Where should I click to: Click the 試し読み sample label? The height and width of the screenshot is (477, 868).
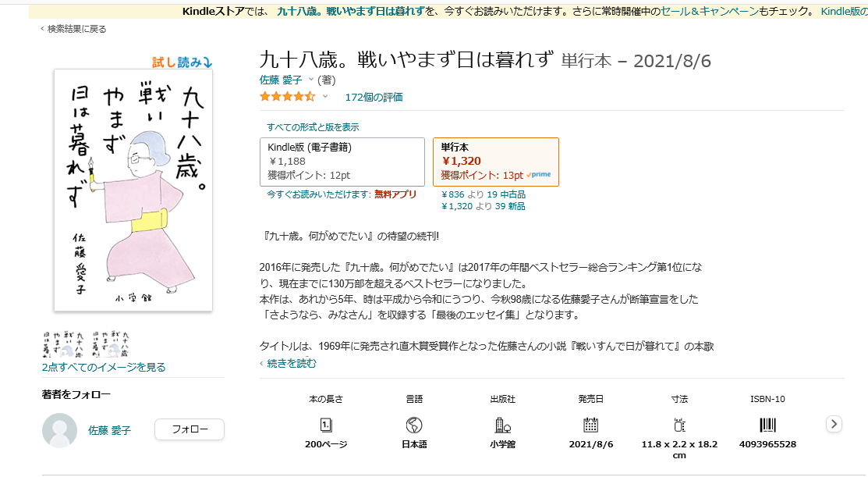click(x=182, y=62)
